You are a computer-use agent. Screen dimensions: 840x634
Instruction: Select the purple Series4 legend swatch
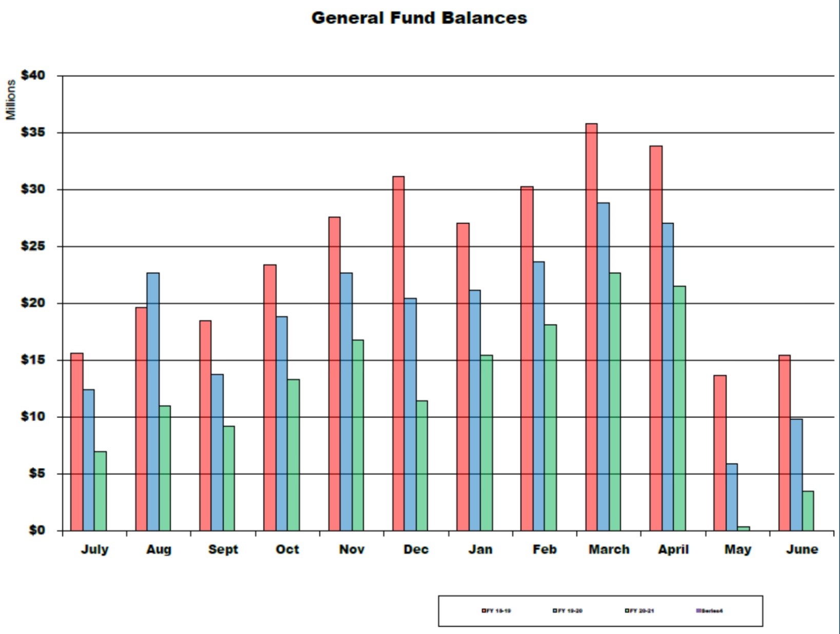698,610
